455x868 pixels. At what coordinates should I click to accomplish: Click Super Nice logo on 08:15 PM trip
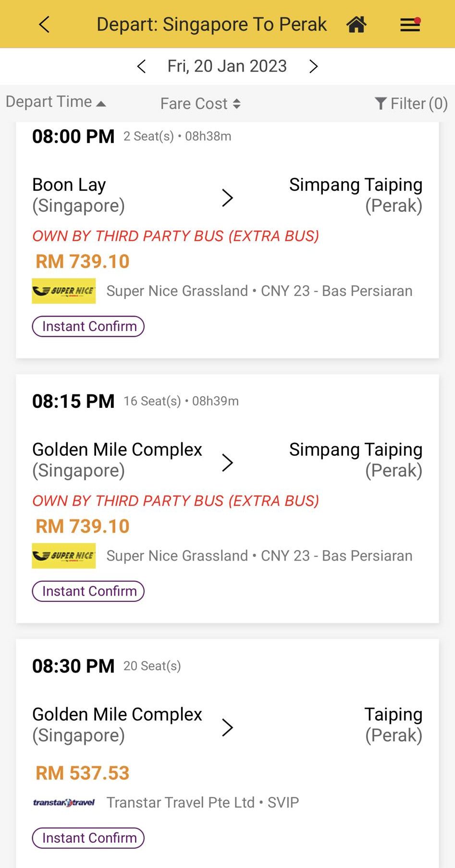63,556
